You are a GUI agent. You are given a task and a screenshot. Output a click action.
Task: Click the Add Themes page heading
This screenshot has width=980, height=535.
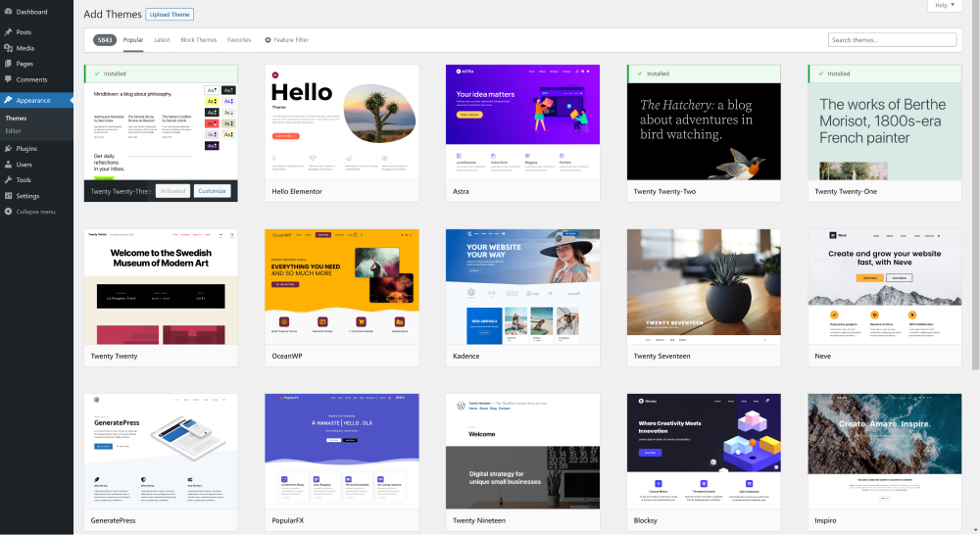113,15
